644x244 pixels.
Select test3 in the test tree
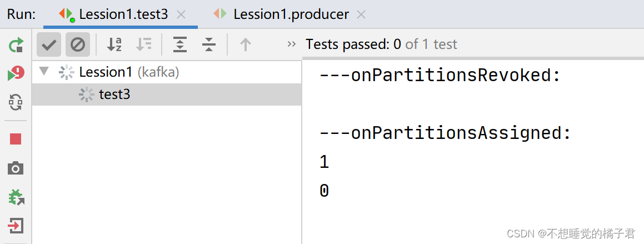114,94
